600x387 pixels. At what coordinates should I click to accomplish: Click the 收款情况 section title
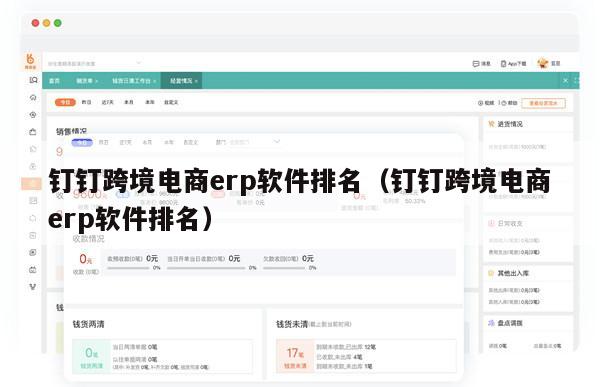click(88, 239)
